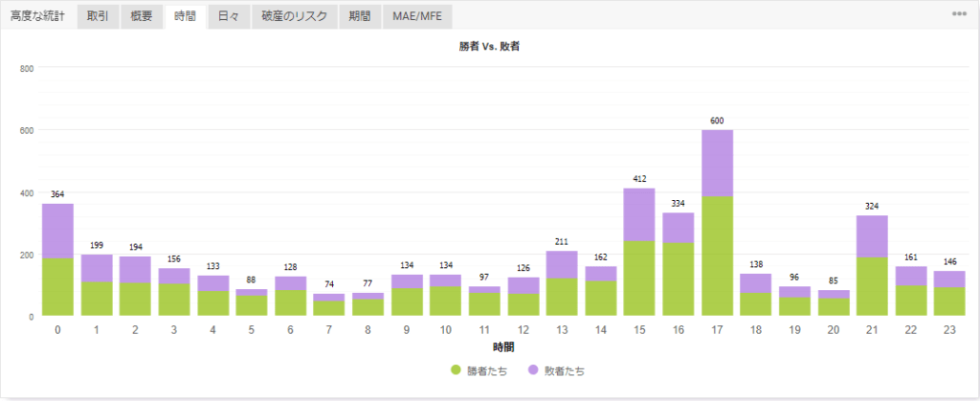Click the bar for hour 1
The width and height of the screenshot is (980, 401).
coord(97,285)
